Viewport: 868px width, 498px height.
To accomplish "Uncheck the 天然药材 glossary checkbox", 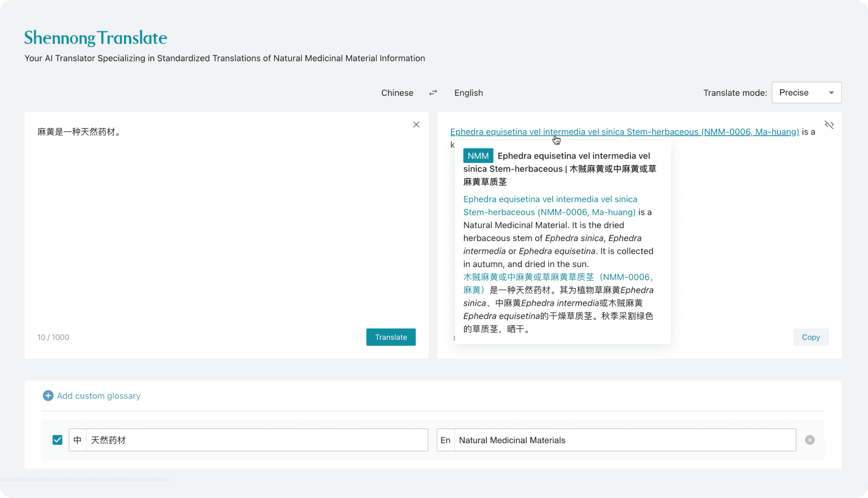I will 58,440.
